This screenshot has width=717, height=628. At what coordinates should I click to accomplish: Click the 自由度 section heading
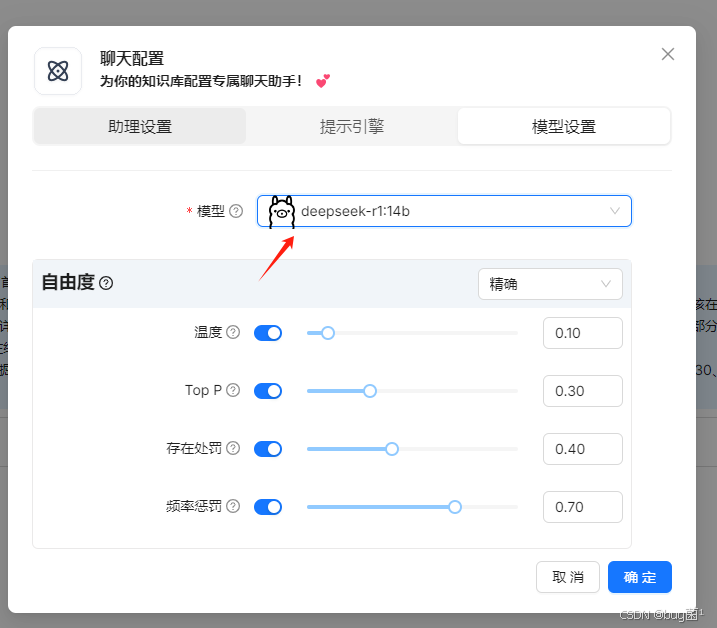point(68,282)
